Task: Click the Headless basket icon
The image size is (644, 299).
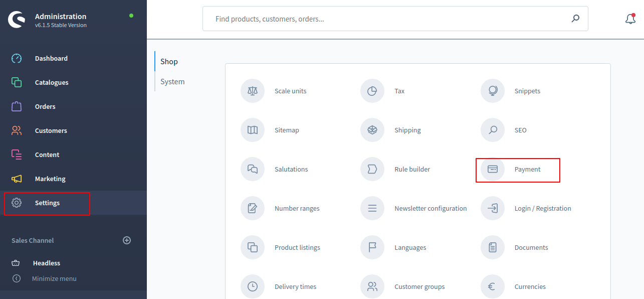Action: [16, 263]
